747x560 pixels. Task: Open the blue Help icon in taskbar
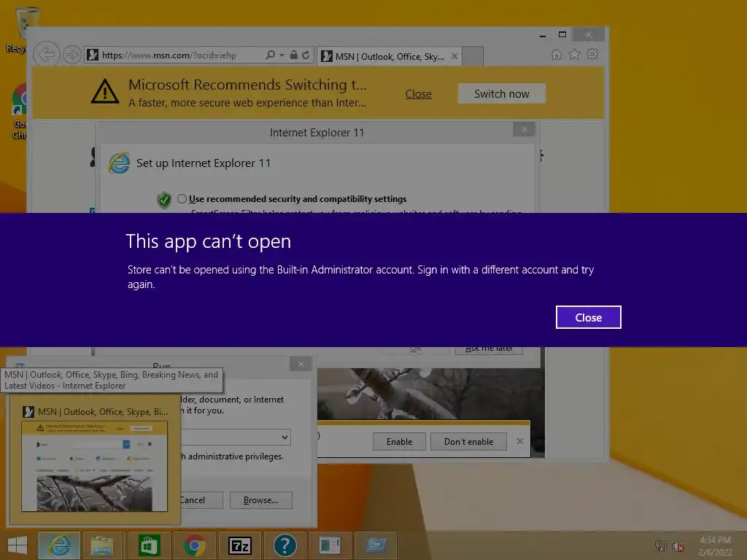point(285,545)
